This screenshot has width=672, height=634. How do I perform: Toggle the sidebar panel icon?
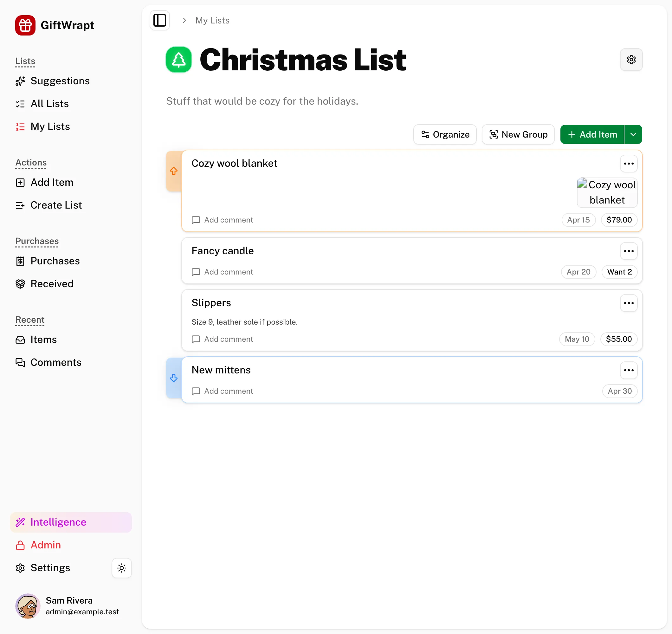[159, 20]
